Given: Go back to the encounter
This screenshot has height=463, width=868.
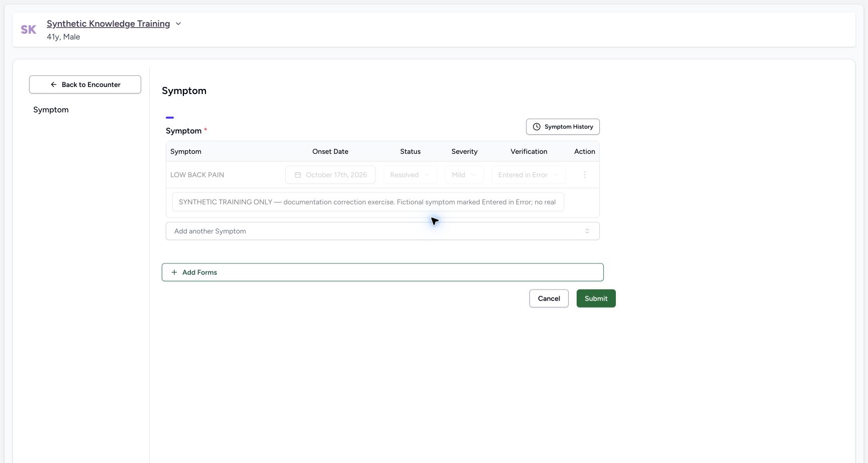Looking at the screenshot, I should coord(85,84).
